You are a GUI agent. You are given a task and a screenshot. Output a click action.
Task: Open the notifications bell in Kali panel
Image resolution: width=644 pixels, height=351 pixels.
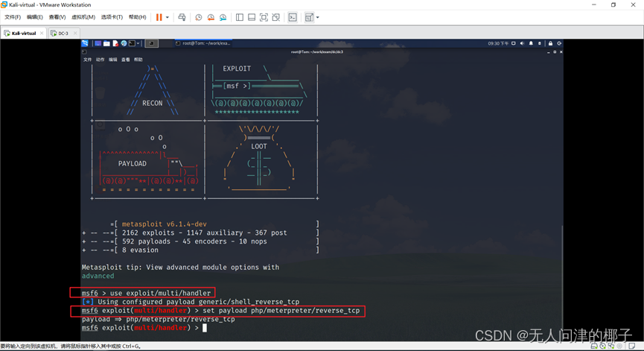[531, 43]
